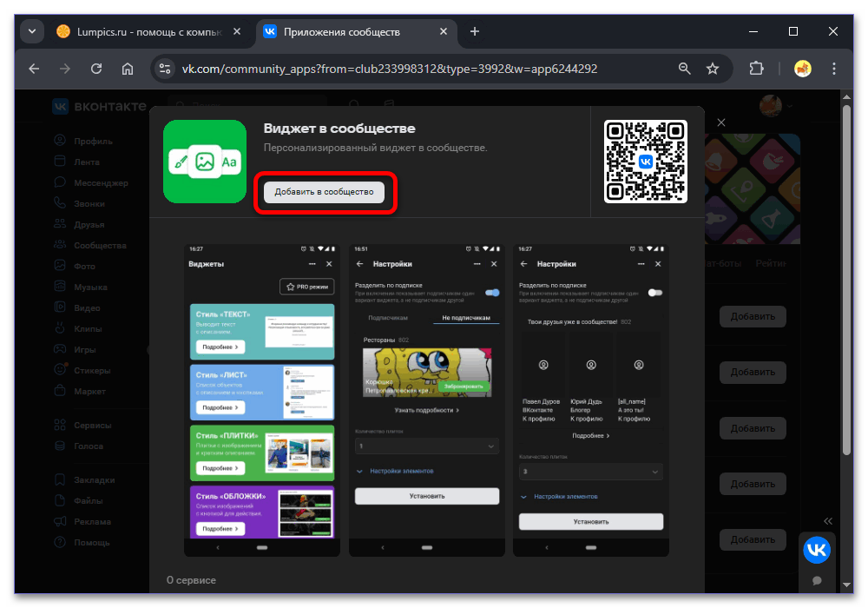Open the chat bubble icon at bottom right

click(817, 580)
